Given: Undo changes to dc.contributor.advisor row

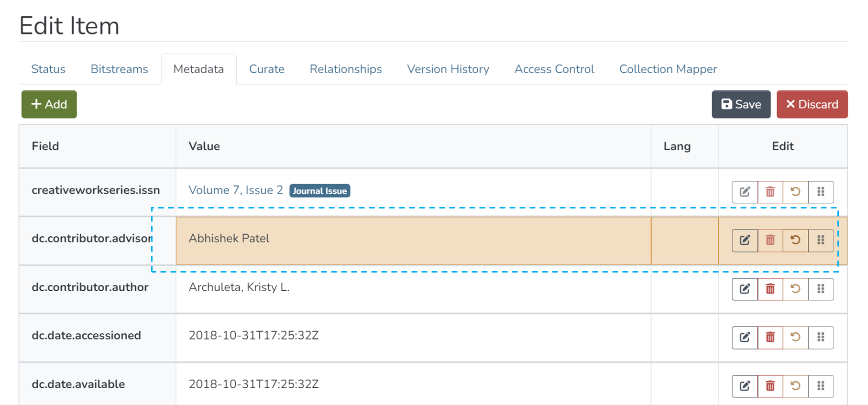Looking at the screenshot, I should pyautogui.click(x=795, y=240).
